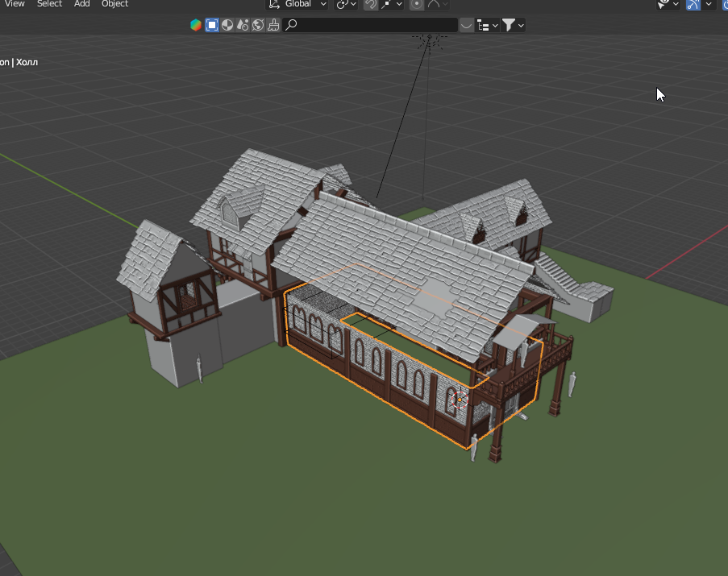Click the world globe filter icon
The image size is (728, 576).
click(x=258, y=25)
